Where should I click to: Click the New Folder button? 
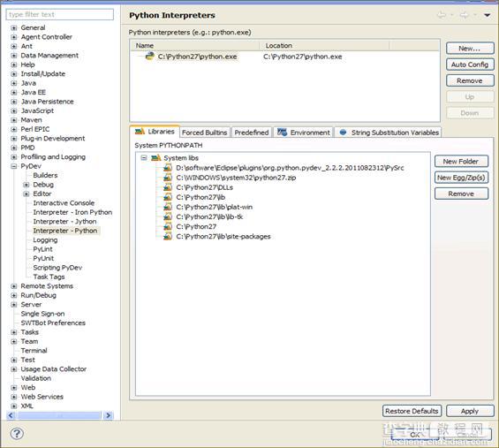461,161
